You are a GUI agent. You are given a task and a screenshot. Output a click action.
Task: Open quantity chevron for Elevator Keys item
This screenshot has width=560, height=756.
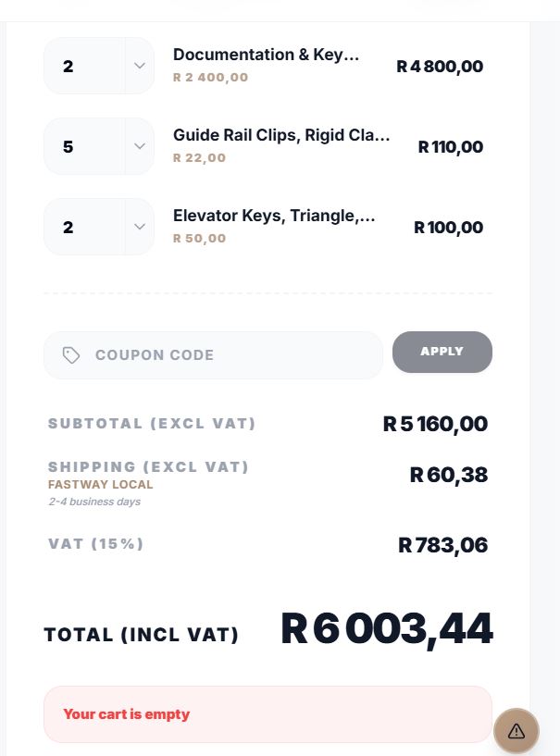coord(140,227)
